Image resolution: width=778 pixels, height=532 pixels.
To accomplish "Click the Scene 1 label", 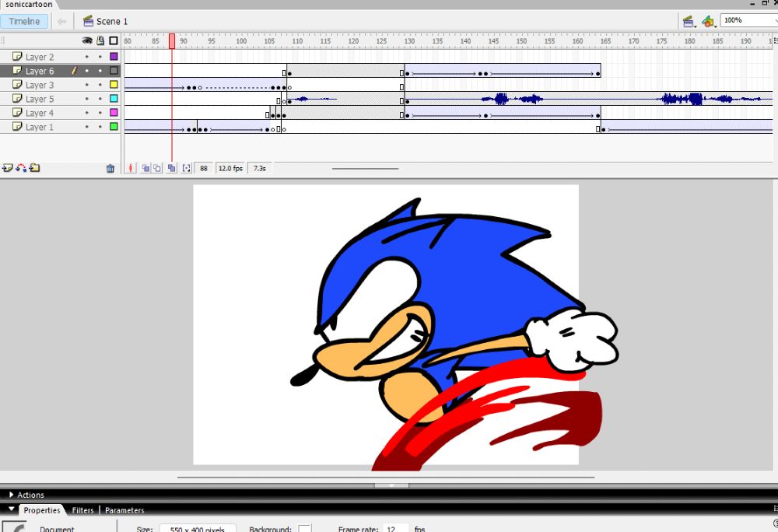I will [x=111, y=21].
